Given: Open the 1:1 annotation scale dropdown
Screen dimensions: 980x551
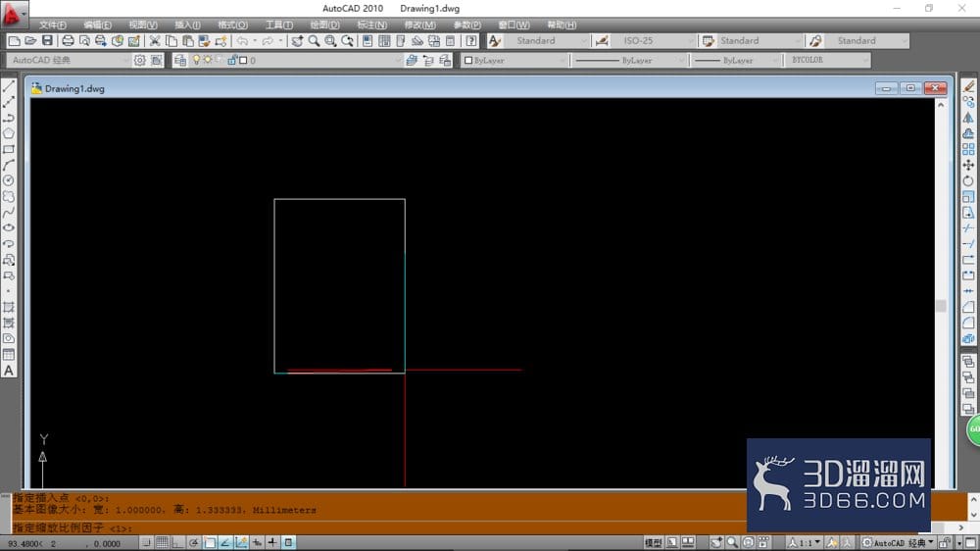Looking at the screenshot, I should tap(805, 542).
